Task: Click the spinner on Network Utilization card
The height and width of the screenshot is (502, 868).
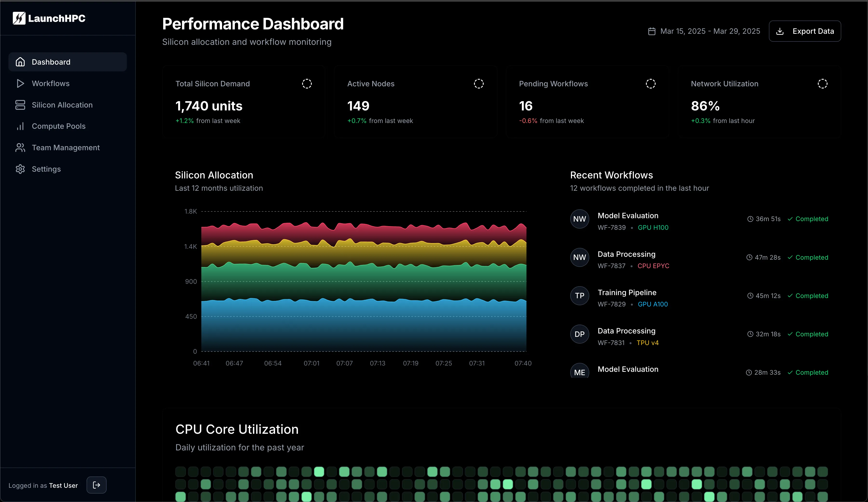Action: tap(822, 83)
